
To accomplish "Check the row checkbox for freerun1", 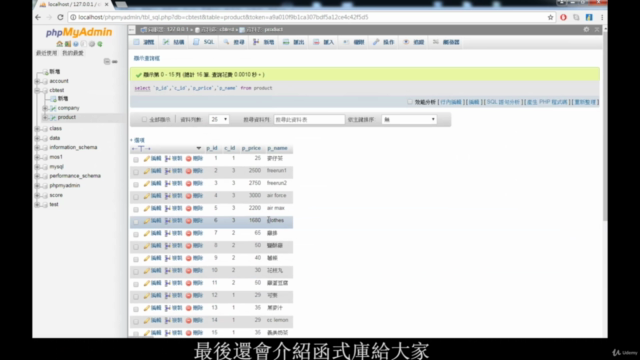I will 136,172.
